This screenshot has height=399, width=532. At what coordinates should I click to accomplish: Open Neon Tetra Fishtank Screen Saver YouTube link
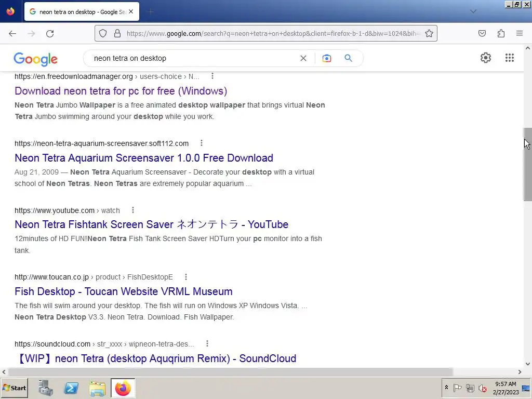click(x=151, y=224)
